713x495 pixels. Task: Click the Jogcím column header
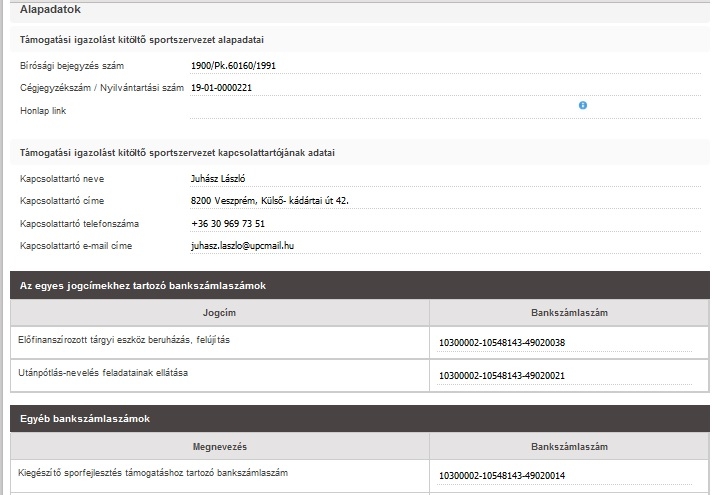tap(219, 313)
